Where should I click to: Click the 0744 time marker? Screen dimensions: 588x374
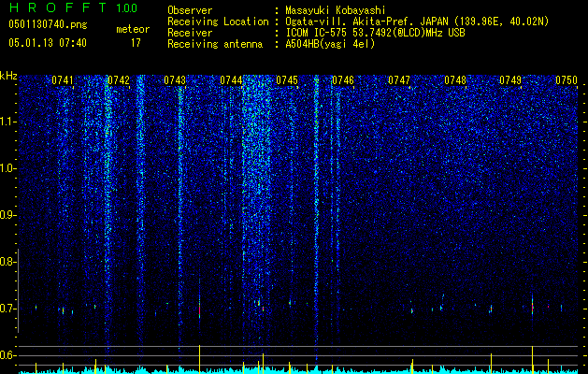231,80
